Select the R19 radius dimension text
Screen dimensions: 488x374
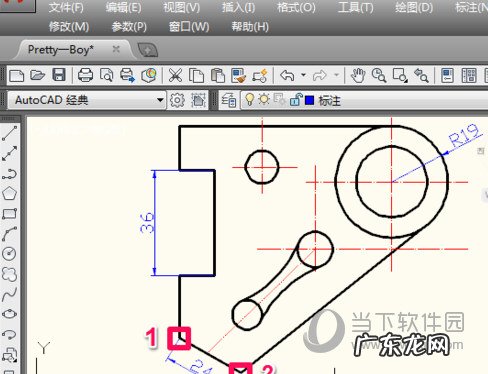pos(464,135)
